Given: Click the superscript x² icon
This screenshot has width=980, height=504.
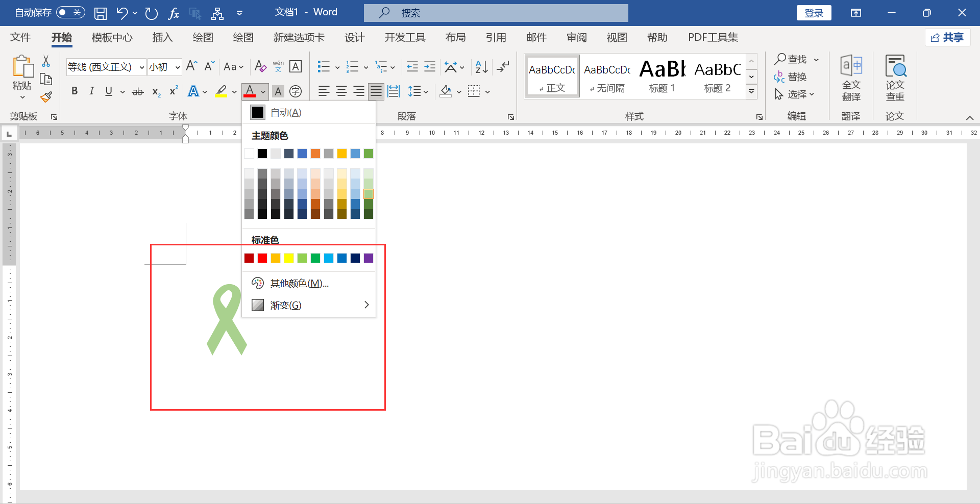Looking at the screenshot, I should [174, 91].
